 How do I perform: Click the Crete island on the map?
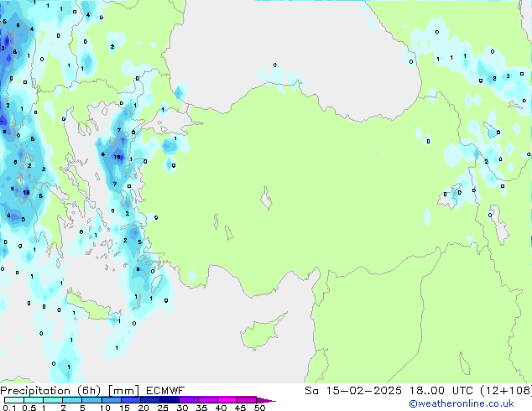click(x=92, y=306)
